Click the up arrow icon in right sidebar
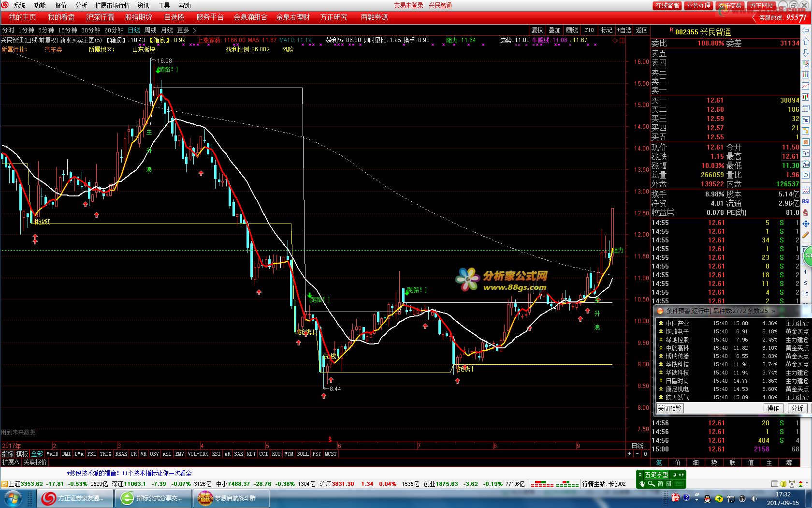The height and width of the screenshot is (508, 812). pos(806,42)
